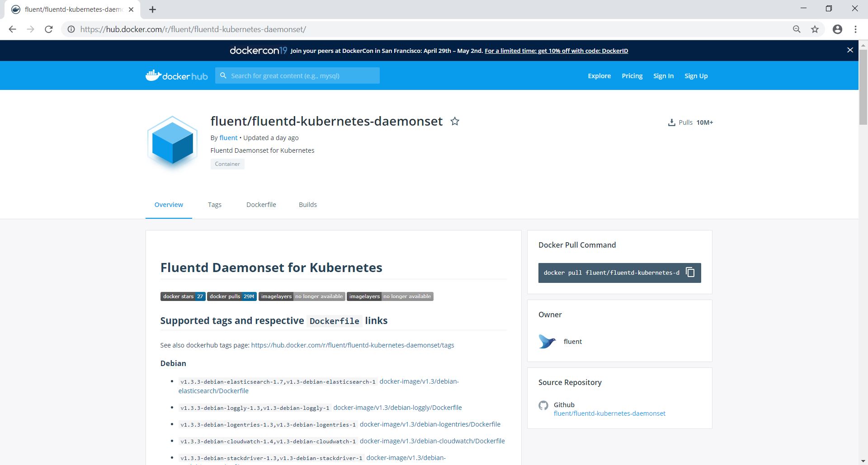
Task: Click the docker pull command text
Action: pyautogui.click(x=611, y=272)
